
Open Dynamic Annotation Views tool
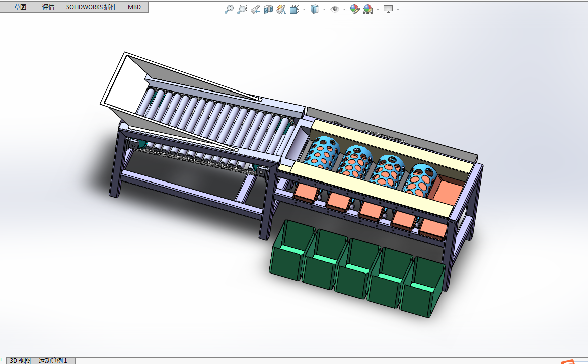click(281, 9)
